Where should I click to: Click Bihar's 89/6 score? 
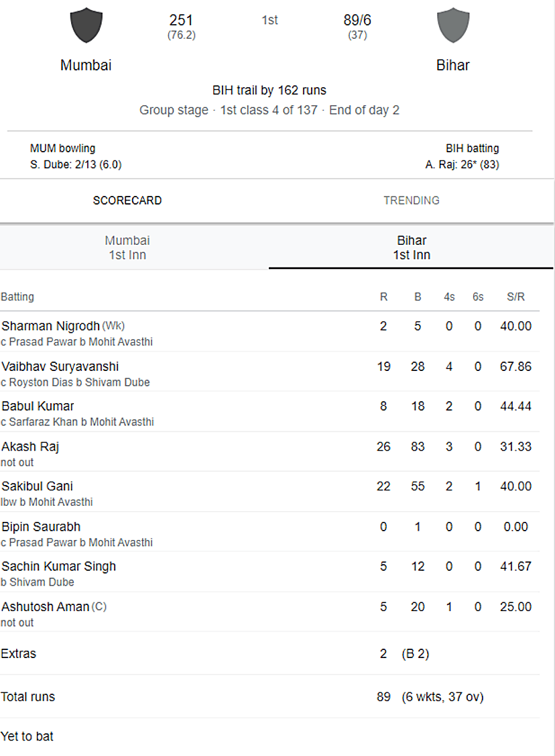point(357,20)
